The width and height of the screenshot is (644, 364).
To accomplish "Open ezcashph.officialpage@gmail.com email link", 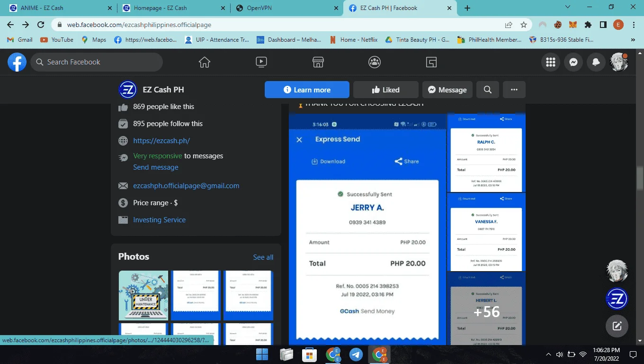I will pos(186,186).
